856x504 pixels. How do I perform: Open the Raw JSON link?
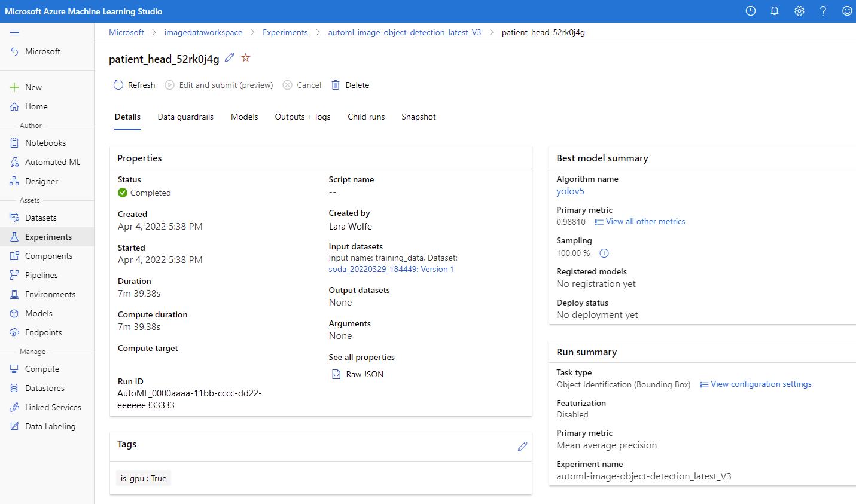(365, 374)
